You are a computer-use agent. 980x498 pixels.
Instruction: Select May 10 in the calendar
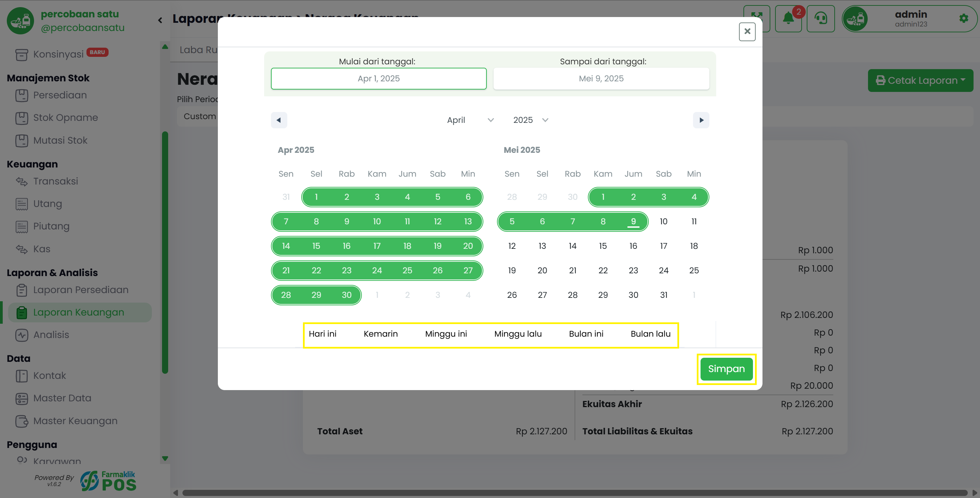tap(663, 222)
